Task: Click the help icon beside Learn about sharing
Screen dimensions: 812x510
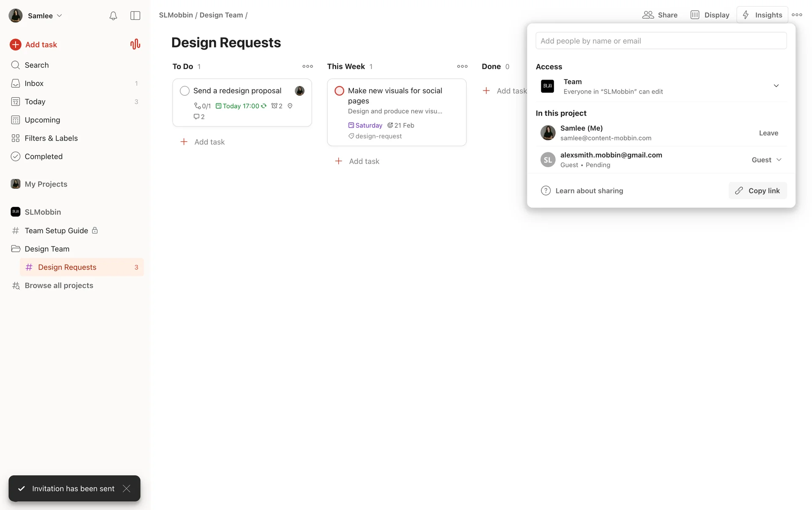Action: coord(546,190)
